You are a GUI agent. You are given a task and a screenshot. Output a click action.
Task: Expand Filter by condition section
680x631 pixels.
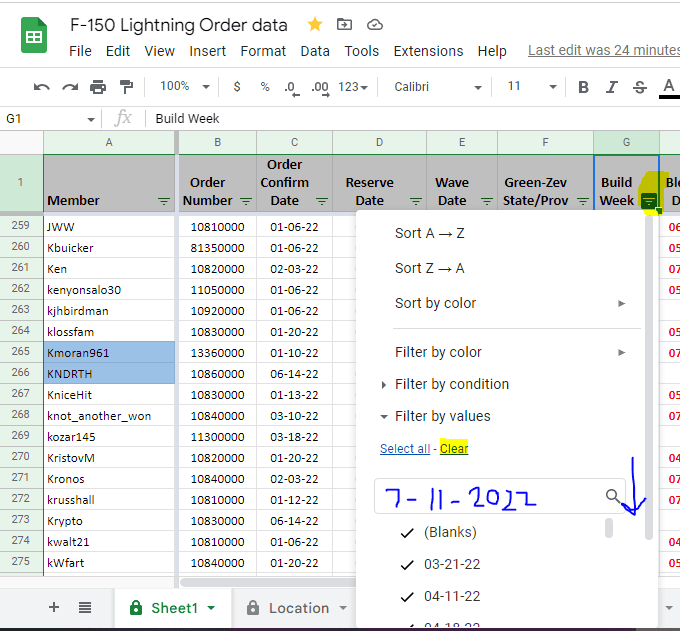point(451,384)
